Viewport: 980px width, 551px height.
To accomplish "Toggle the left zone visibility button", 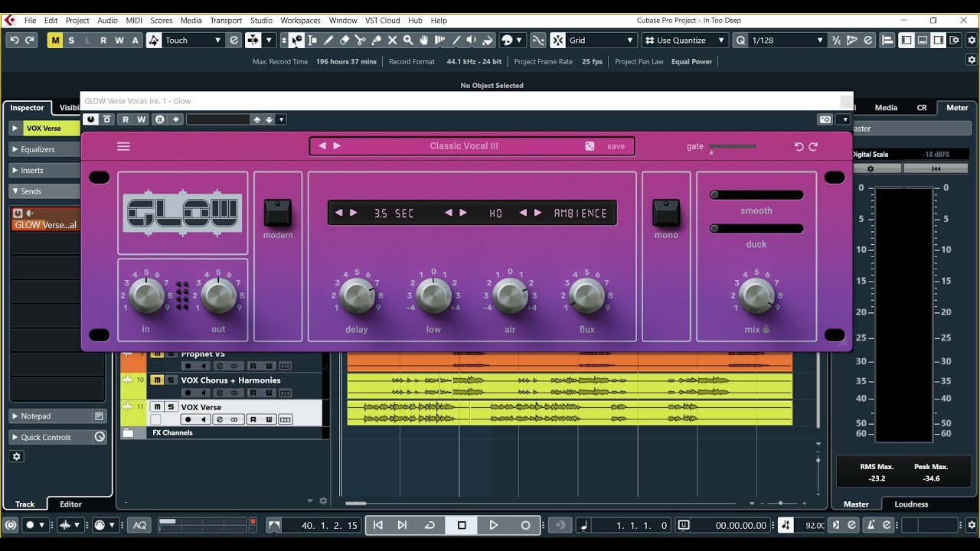I will point(906,40).
